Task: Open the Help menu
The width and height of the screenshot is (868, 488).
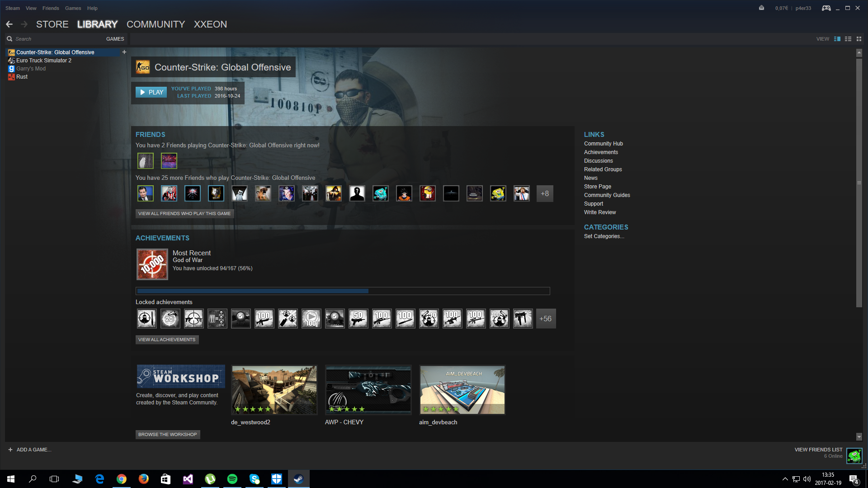Action: click(x=92, y=8)
